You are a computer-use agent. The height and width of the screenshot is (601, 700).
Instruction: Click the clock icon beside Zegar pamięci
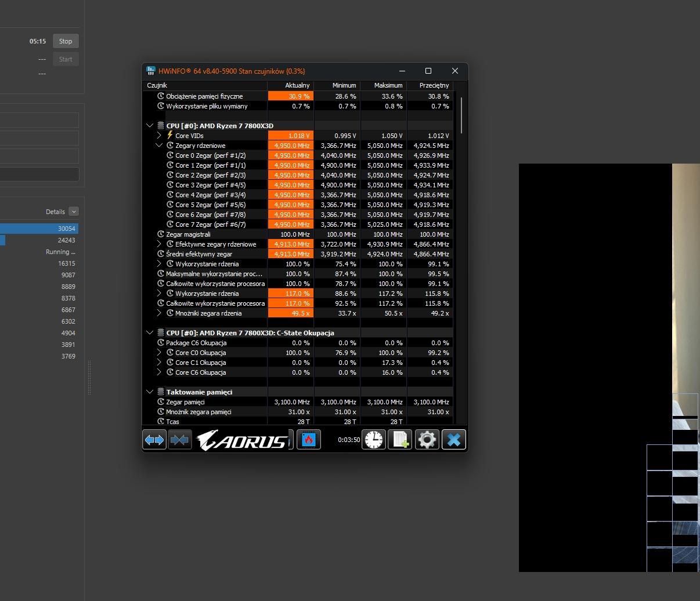pyautogui.click(x=161, y=401)
